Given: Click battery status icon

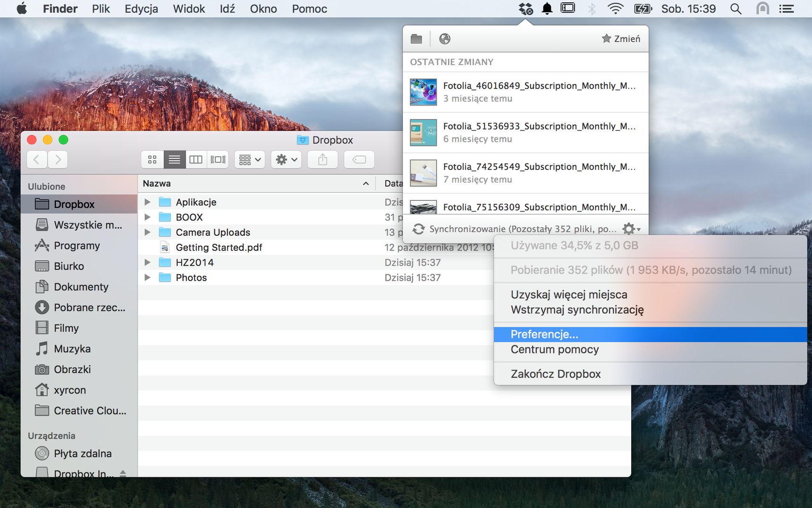Looking at the screenshot, I should pos(643,9).
